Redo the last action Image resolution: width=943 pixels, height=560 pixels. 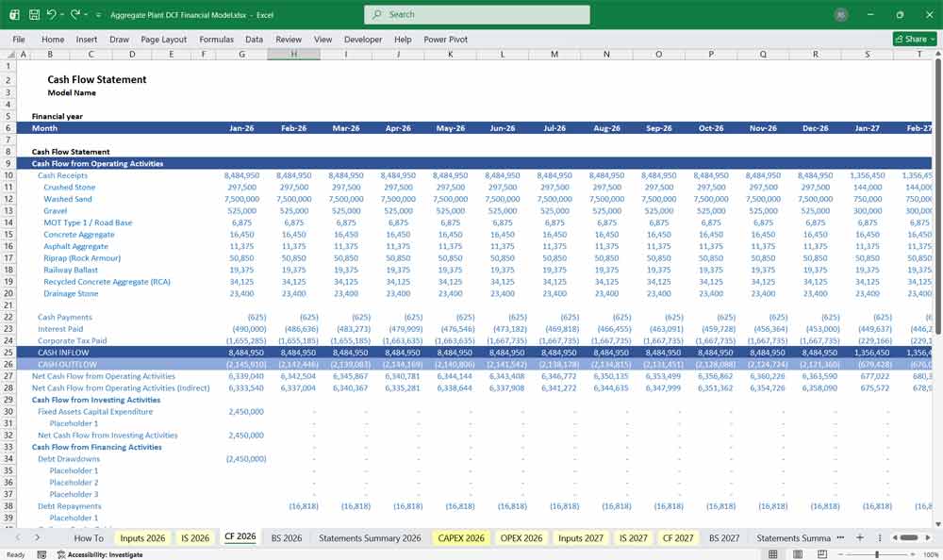[75, 14]
